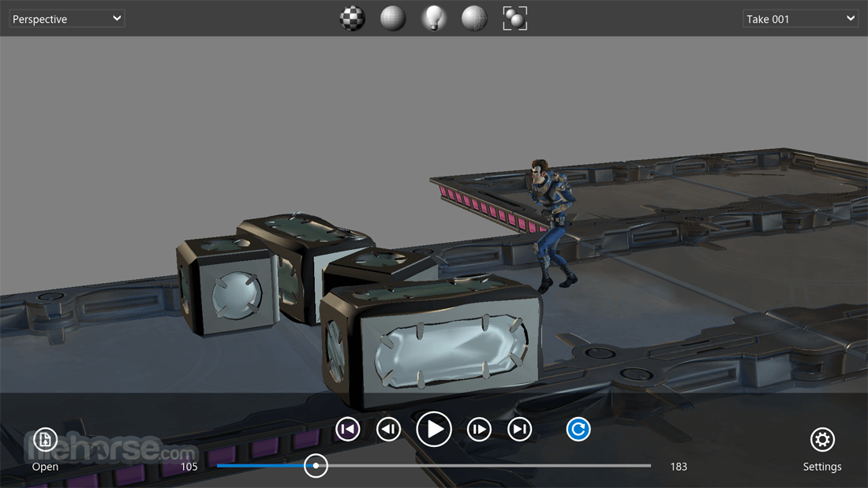This screenshot has width=868, height=488.
Task: Click the timeline scrubber handle
Action: click(316, 466)
